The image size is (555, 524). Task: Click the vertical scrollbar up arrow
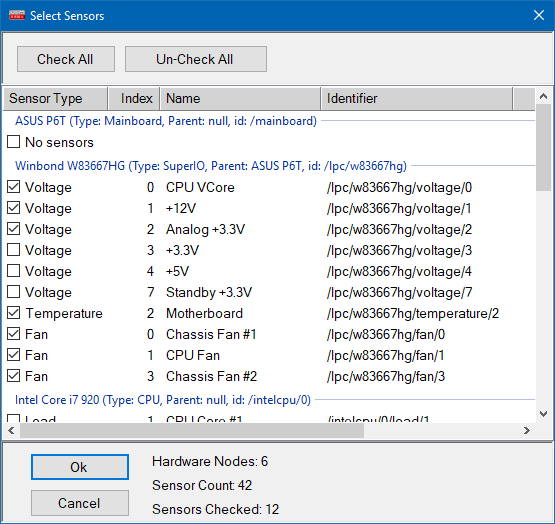tap(544, 96)
